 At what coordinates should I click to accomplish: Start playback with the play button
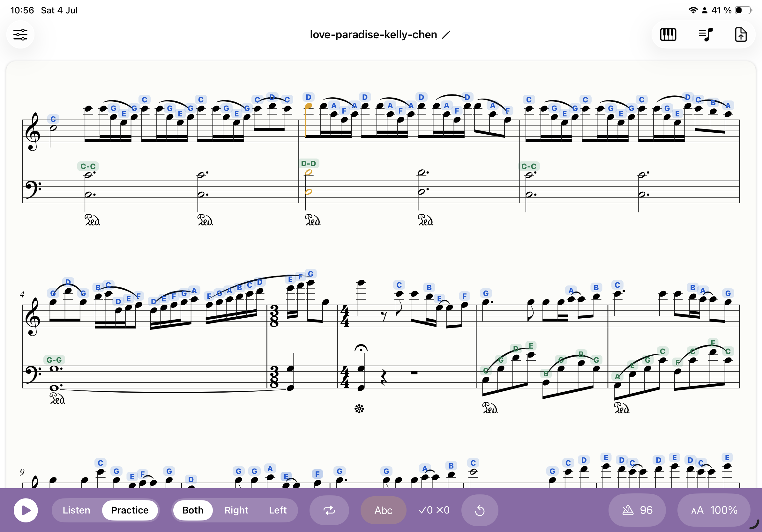(x=26, y=510)
